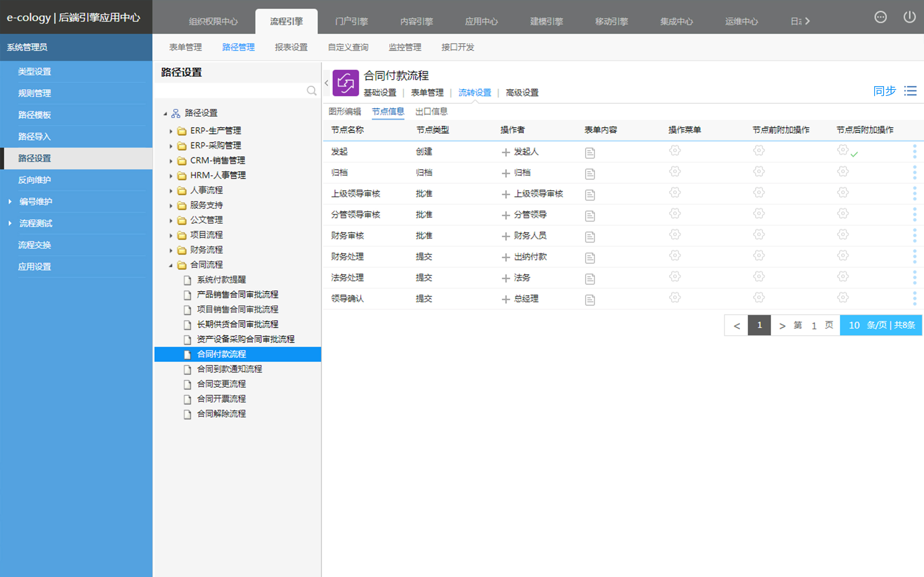This screenshot has height=577, width=924.
Task: Open the 门户引擎 top tab
Action: [351, 21]
